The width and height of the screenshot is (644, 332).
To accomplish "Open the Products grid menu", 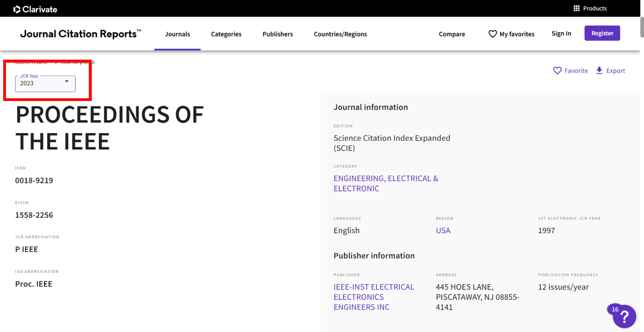I will coord(577,9).
